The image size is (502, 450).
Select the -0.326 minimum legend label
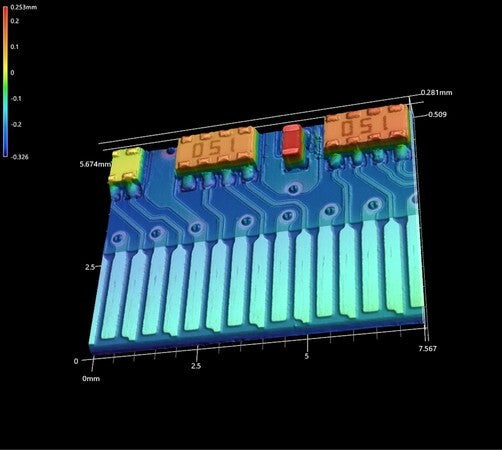tap(20, 157)
